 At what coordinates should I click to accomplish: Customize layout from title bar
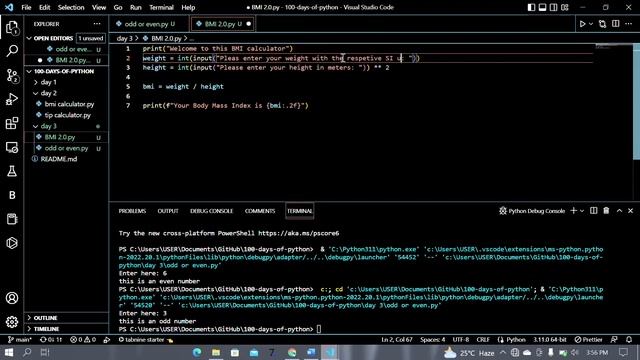tap(565, 7)
